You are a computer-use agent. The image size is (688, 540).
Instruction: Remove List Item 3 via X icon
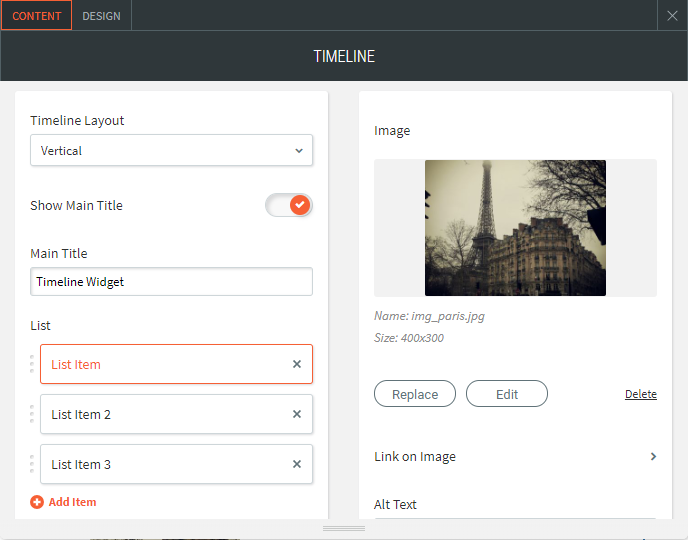297,465
